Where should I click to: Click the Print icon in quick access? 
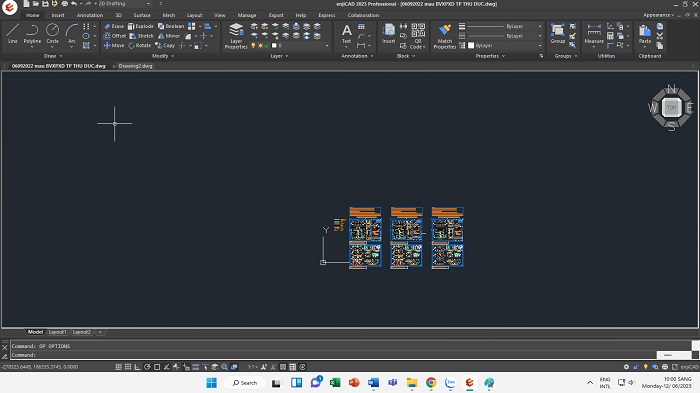65,4
